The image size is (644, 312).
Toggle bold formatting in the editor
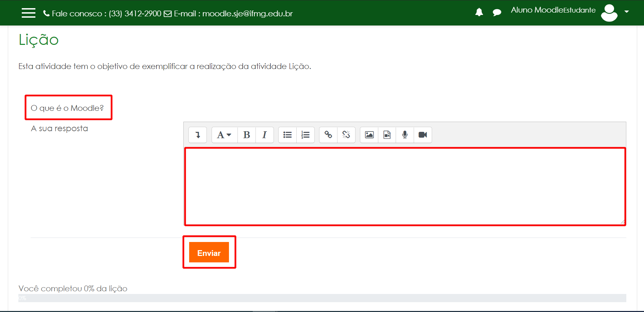coord(246,135)
